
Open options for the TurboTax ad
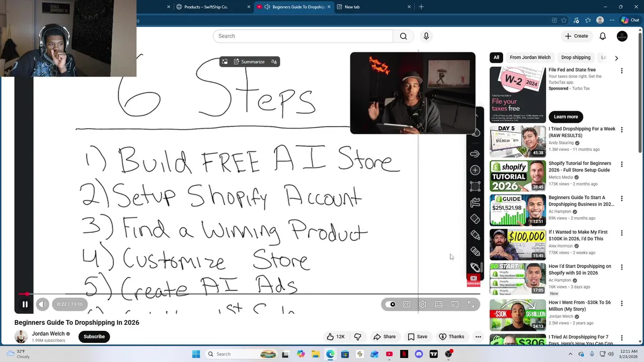[x=622, y=71]
